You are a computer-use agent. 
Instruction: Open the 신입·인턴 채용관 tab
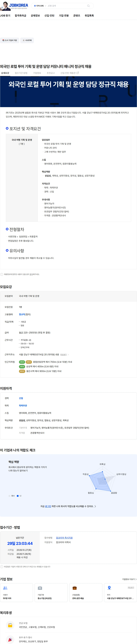point(69,73)
